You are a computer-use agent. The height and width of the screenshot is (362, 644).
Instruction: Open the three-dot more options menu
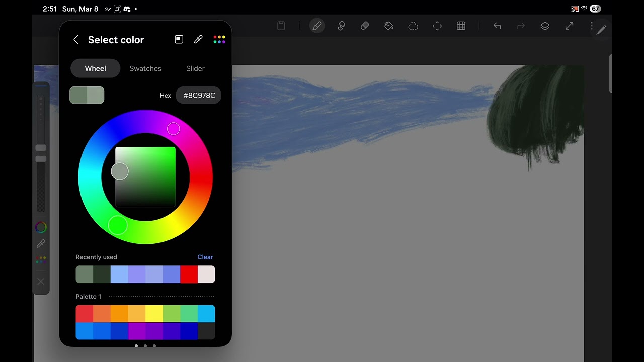[x=592, y=26]
